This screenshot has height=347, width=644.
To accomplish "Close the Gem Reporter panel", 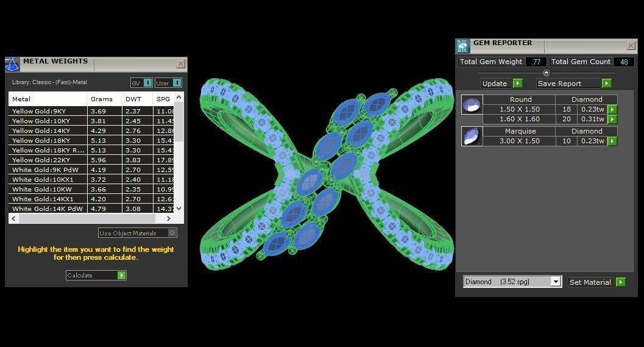I will pos(631,46).
